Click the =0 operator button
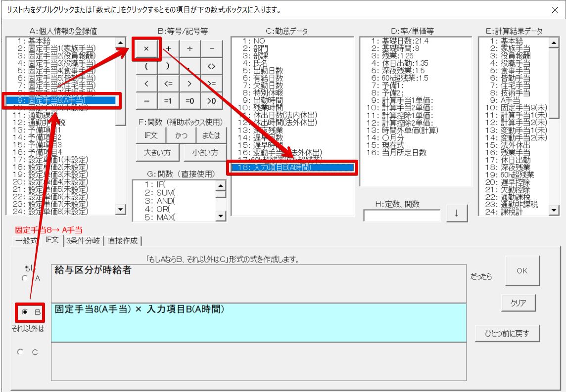This screenshot has height=392, width=566. click(x=190, y=101)
